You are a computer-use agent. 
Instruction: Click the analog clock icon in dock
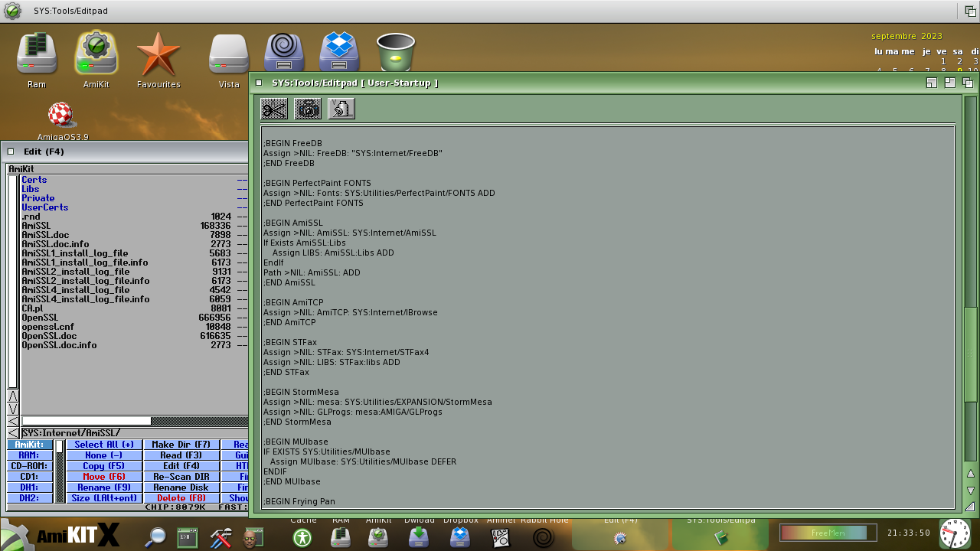click(955, 533)
